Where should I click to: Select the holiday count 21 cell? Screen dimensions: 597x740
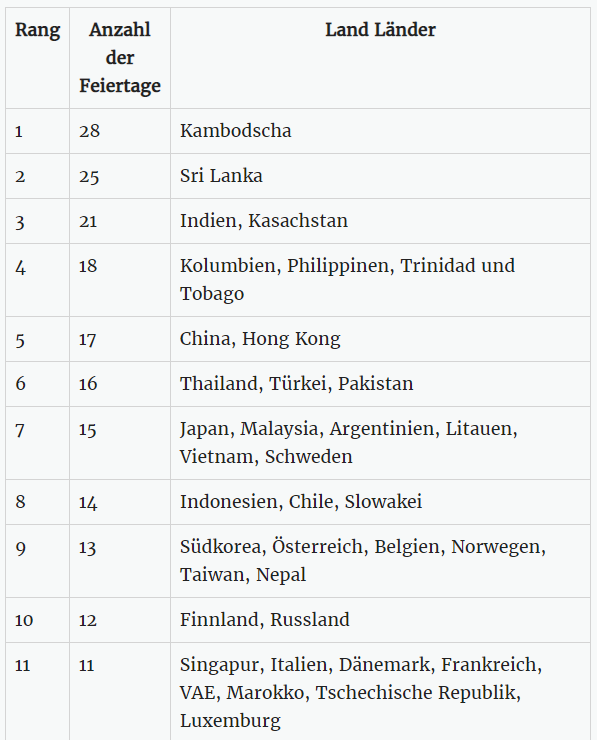pos(120,221)
